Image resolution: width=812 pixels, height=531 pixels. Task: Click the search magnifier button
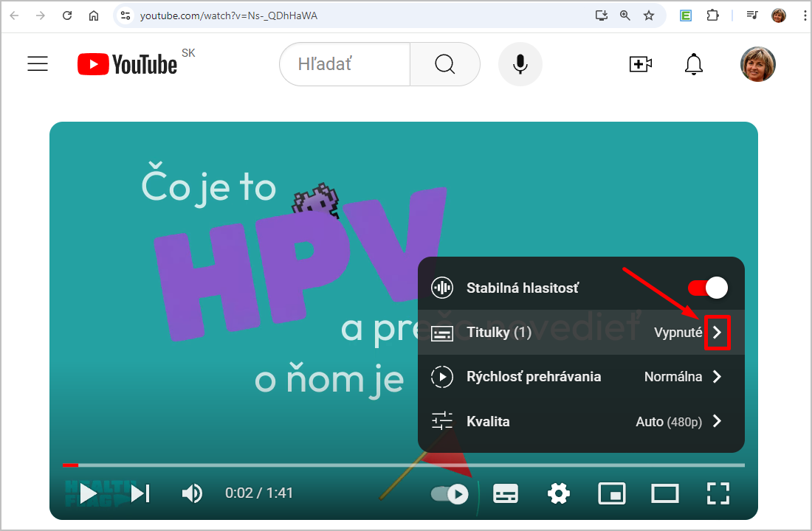tap(445, 64)
